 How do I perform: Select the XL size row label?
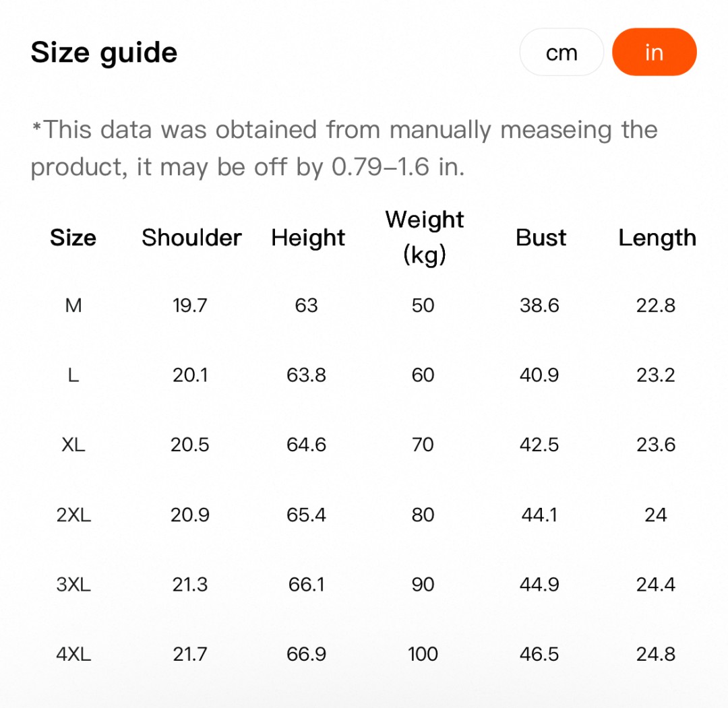click(x=73, y=445)
